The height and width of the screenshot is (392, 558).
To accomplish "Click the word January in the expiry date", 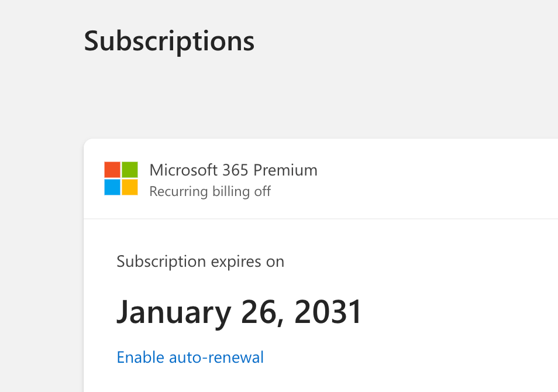I will (174, 312).
